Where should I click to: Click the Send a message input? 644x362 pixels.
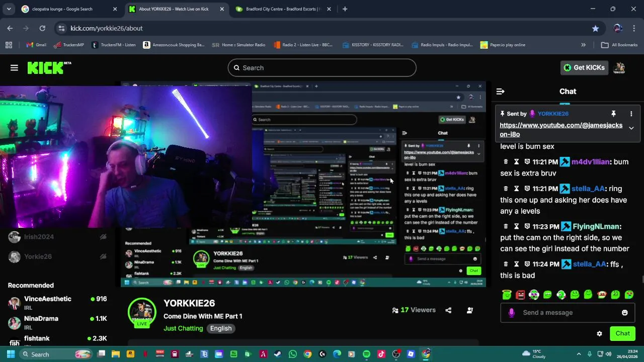click(x=567, y=313)
